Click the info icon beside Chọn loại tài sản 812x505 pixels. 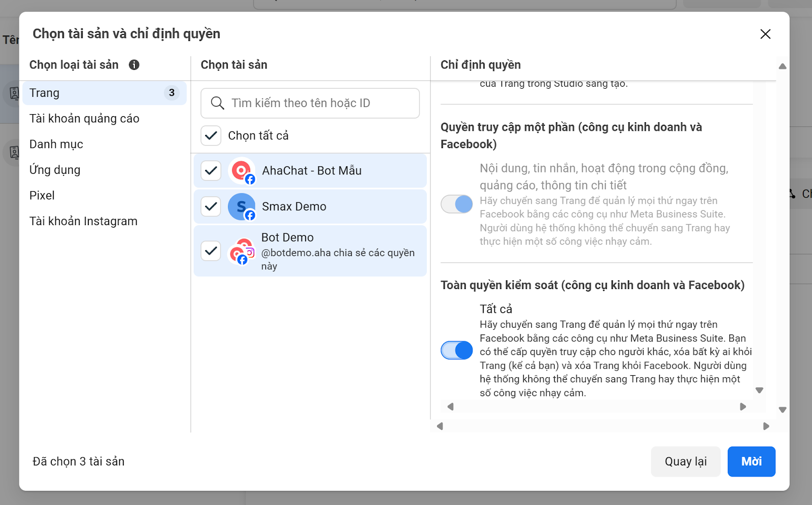pos(134,65)
